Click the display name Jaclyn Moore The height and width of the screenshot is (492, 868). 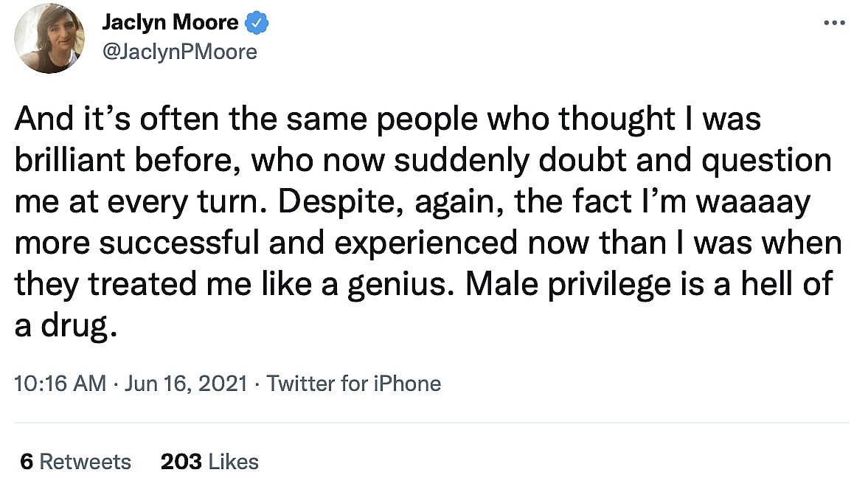(x=170, y=23)
